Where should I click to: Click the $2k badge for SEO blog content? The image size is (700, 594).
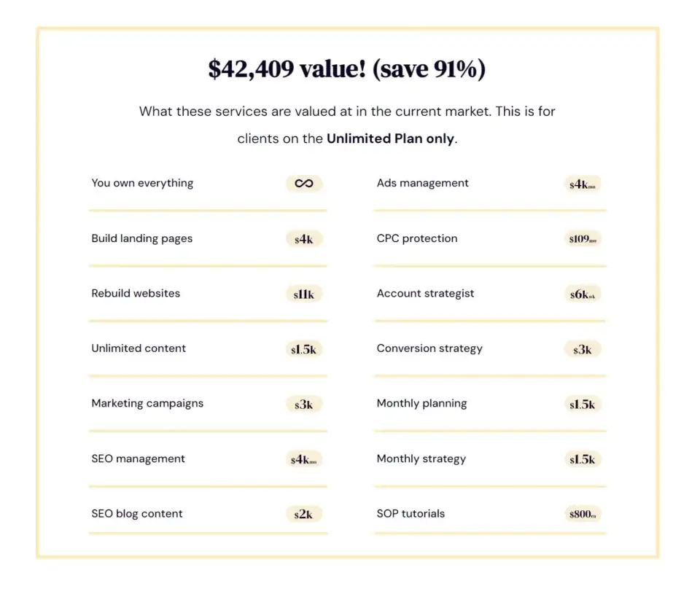(304, 514)
